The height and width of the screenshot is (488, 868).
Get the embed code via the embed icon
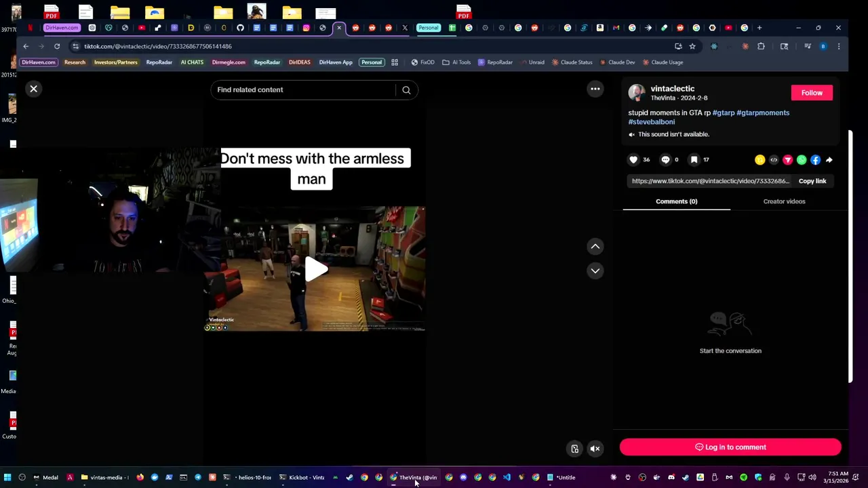774,160
